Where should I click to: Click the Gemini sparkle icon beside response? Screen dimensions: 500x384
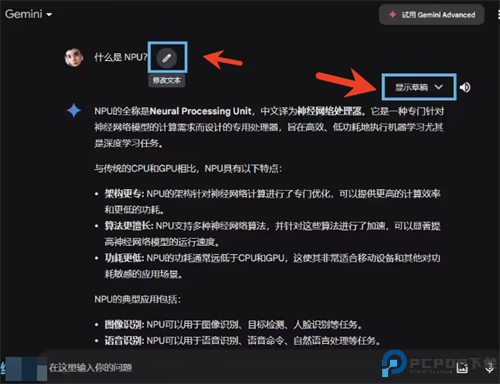click(x=74, y=110)
